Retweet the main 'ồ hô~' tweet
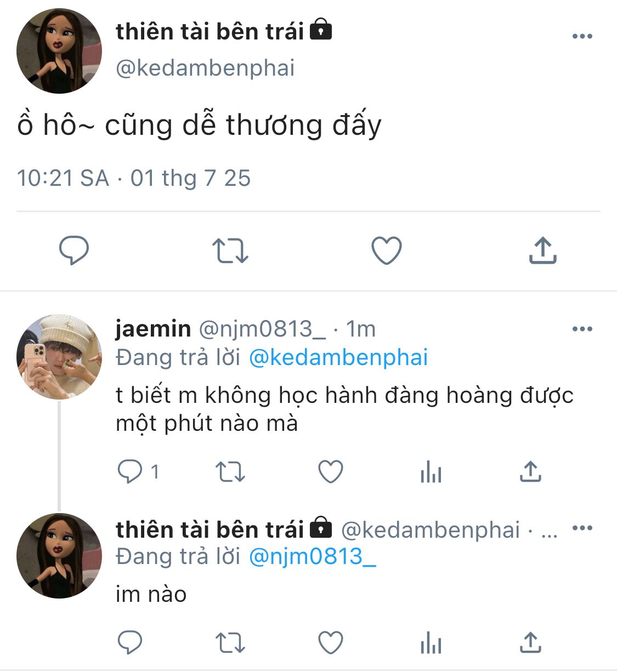 point(230,250)
